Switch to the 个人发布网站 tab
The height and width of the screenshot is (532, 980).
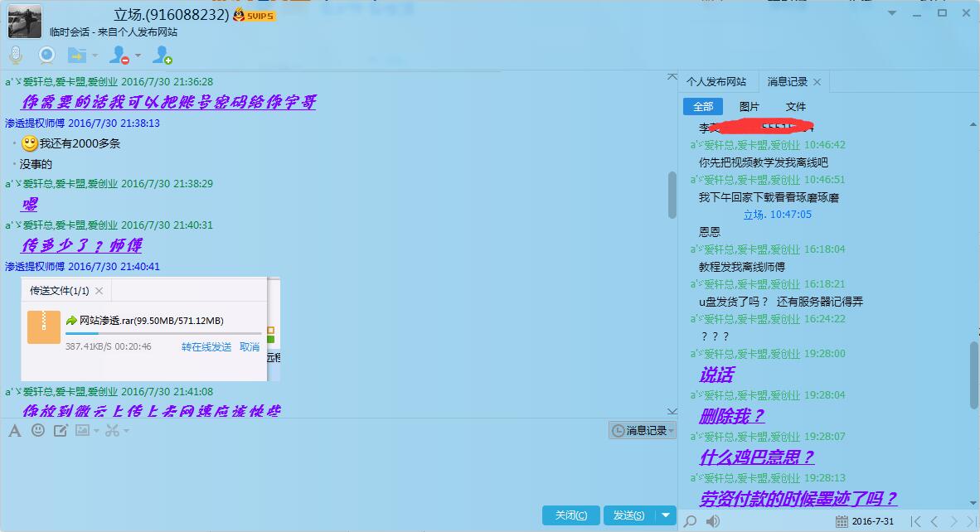tap(716, 82)
